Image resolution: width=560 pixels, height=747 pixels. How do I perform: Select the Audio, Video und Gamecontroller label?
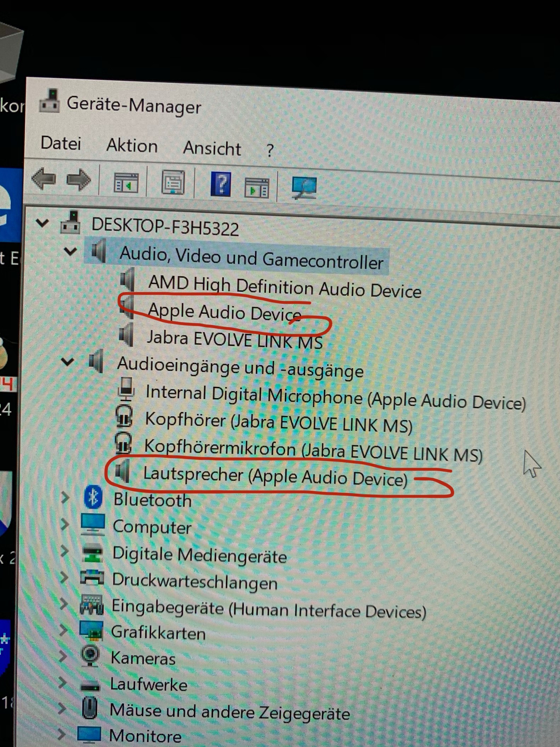click(x=251, y=258)
